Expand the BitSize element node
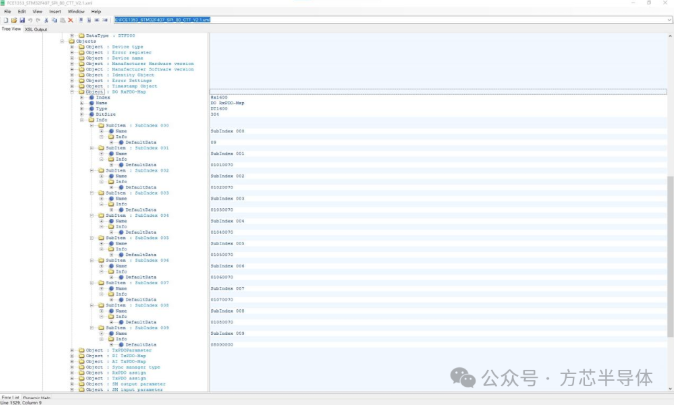 pos(82,114)
